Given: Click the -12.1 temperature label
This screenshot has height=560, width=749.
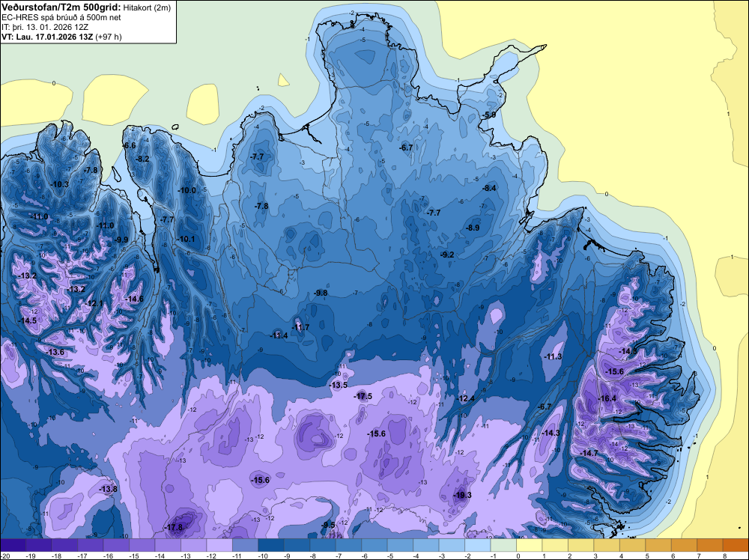Looking at the screenshot, I should pyautogui.click(x=94, y=303).
